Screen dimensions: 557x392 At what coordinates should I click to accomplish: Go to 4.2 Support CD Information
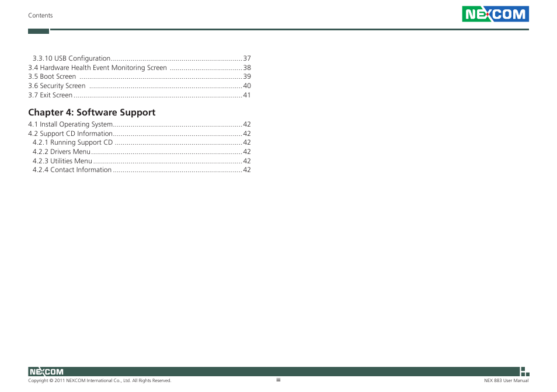pyautogui.click(x=140, y=134)
